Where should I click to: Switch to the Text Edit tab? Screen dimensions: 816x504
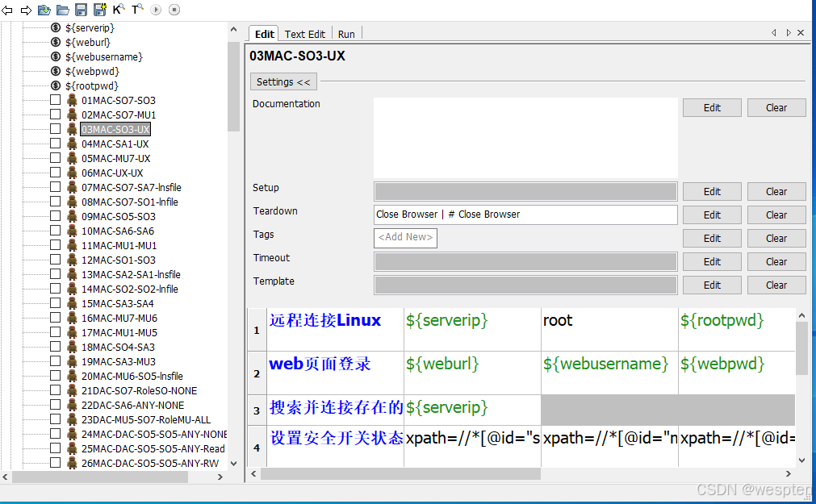(304, 33)
